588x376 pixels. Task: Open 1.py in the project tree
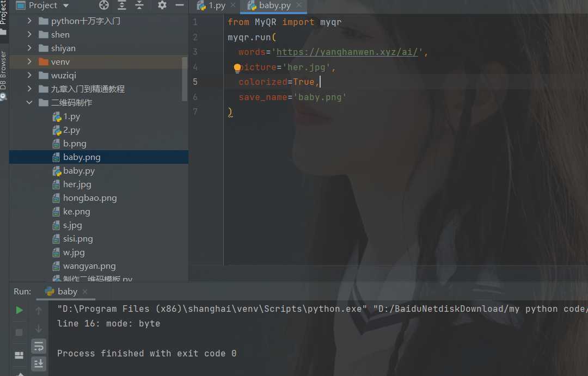(71, 116)
